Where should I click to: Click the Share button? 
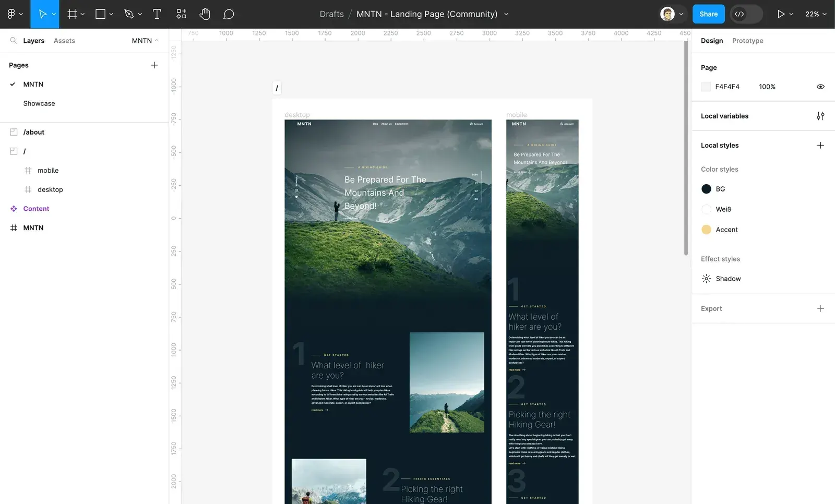tap(708, 14)
